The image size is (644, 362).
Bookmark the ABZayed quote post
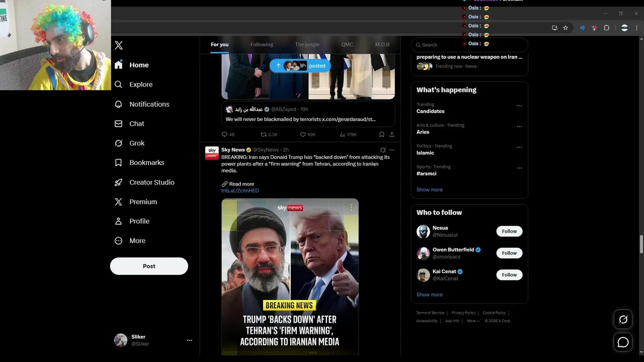coord(381,135)
